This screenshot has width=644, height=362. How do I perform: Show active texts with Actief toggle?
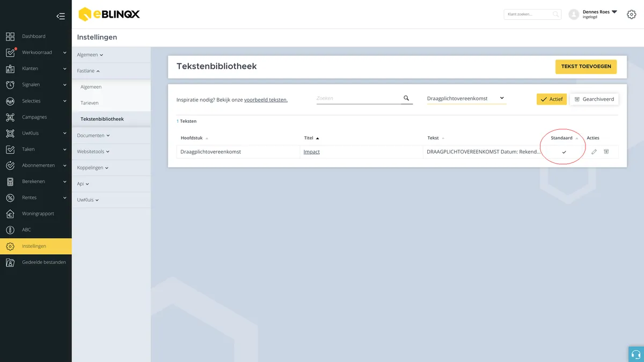coord(552,99)
